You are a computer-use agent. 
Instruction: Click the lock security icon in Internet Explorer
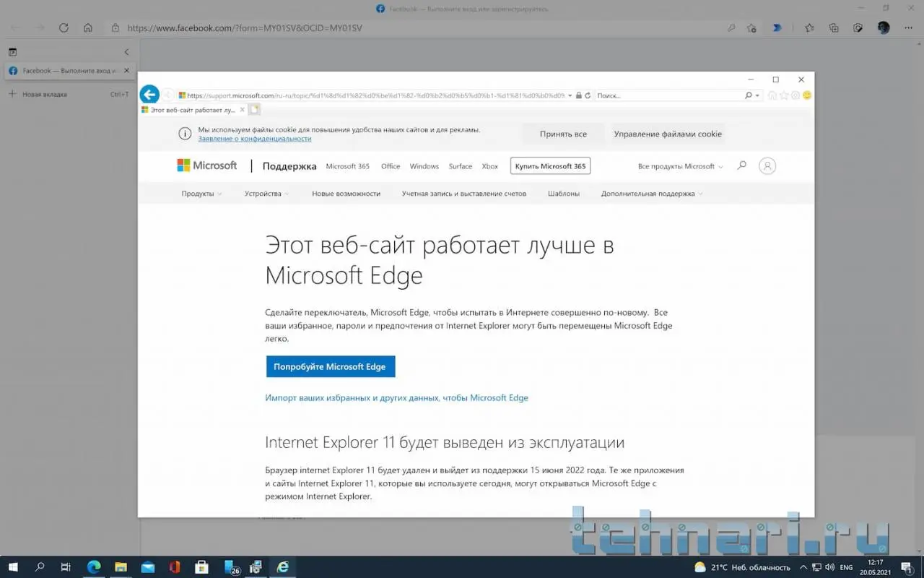pyautogui.click(x=578, y=95)
